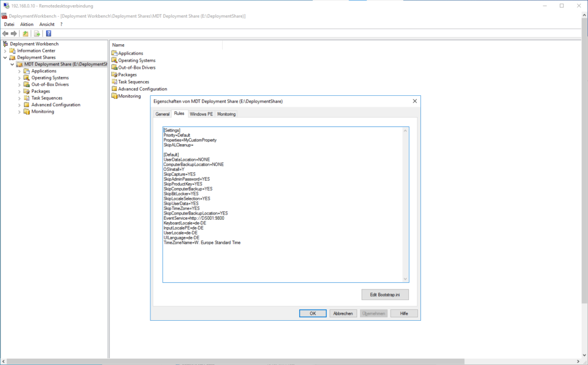Collapse the MDT Deployment Share tree node
Screen dimensions: 588x365
(13, 64)
